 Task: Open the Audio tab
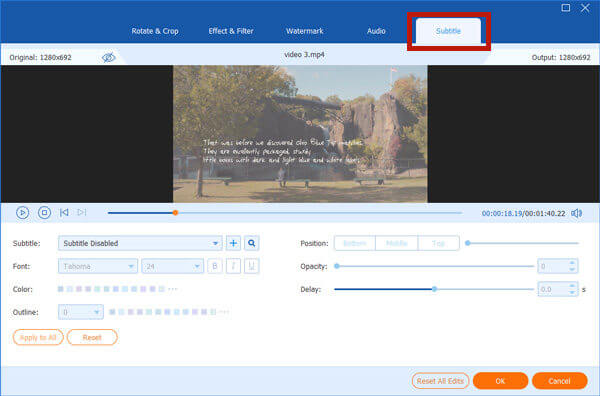click(376, 31)
